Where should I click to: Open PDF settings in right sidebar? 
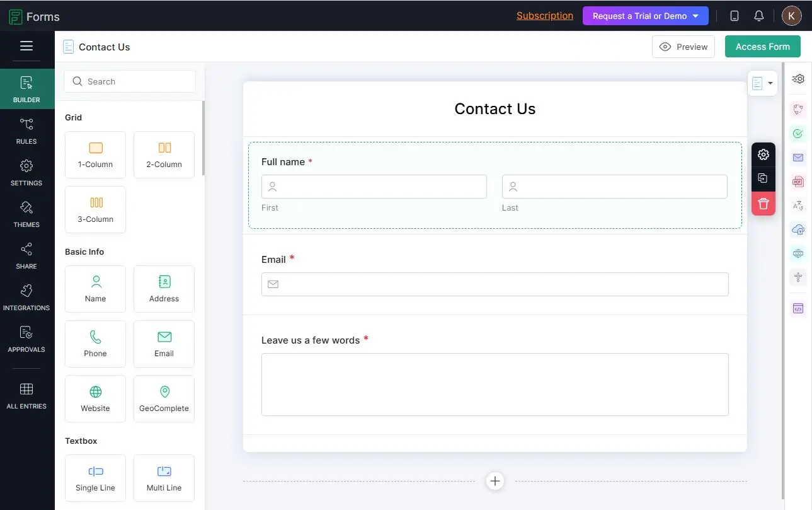point(798,182)
